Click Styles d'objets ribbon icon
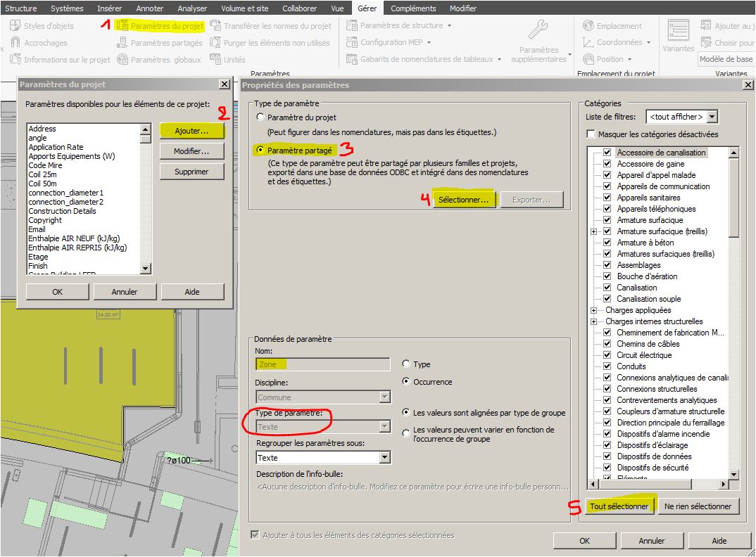Viewport: 756px width, 557px height. [15, 26]
